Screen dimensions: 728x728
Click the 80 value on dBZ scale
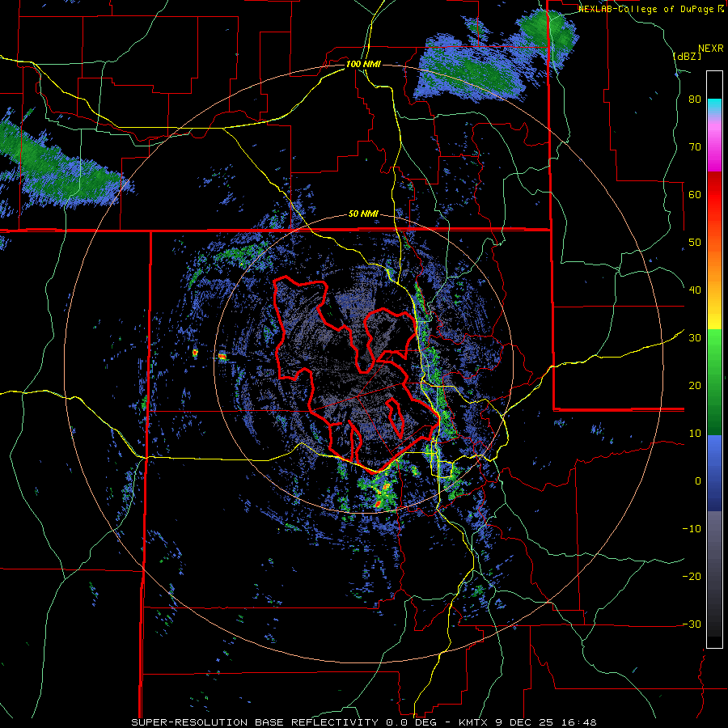tap(695, 99)
